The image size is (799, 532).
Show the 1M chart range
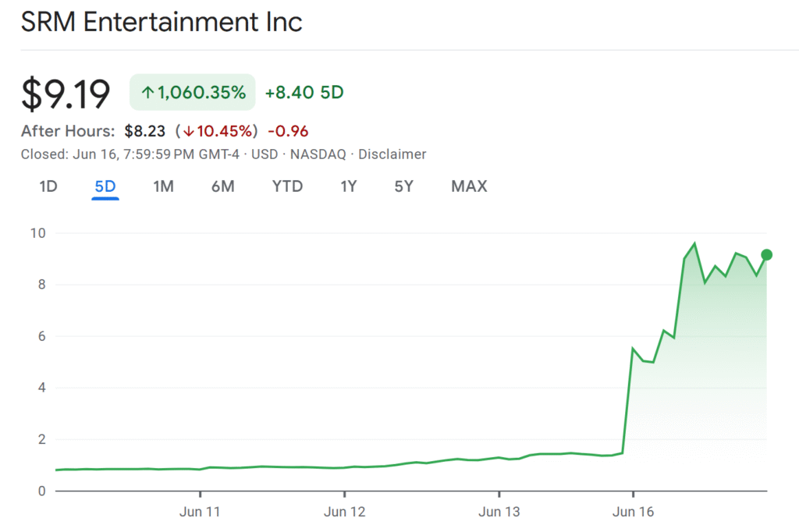click(x=163, y=186)
